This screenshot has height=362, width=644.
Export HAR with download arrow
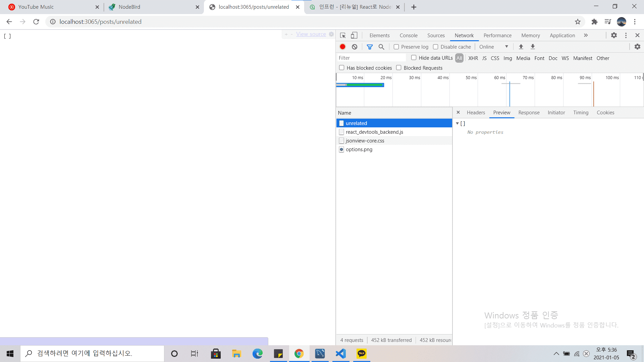(x=533, y=47)
